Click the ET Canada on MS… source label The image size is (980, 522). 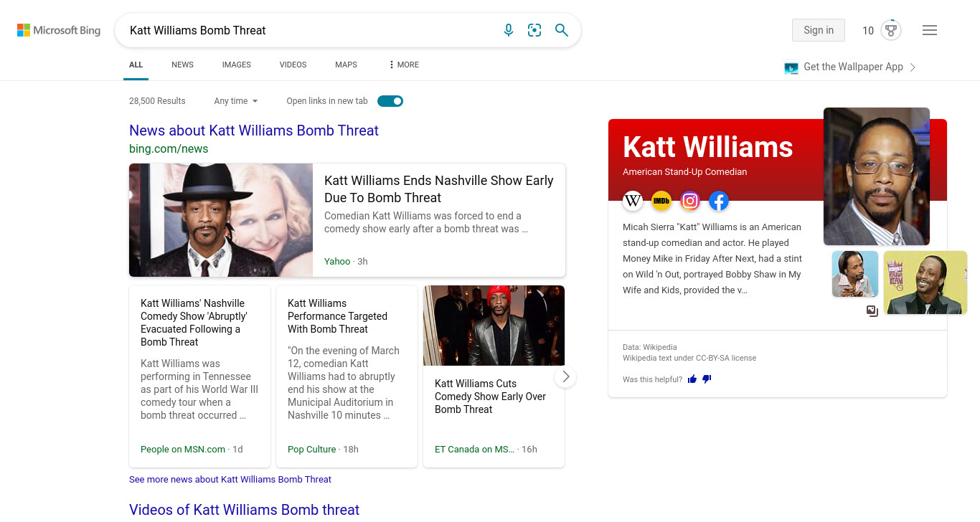[x=474, y=450]
